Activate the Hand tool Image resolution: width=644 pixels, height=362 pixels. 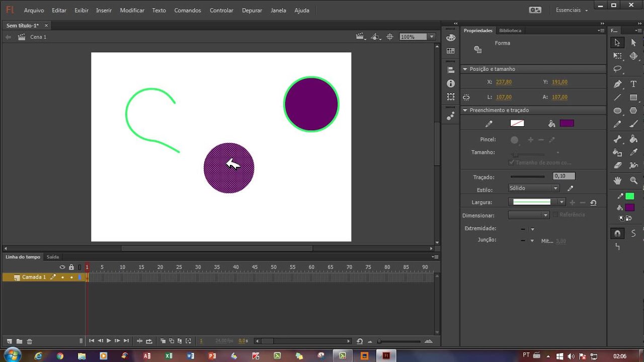point(617,180)
